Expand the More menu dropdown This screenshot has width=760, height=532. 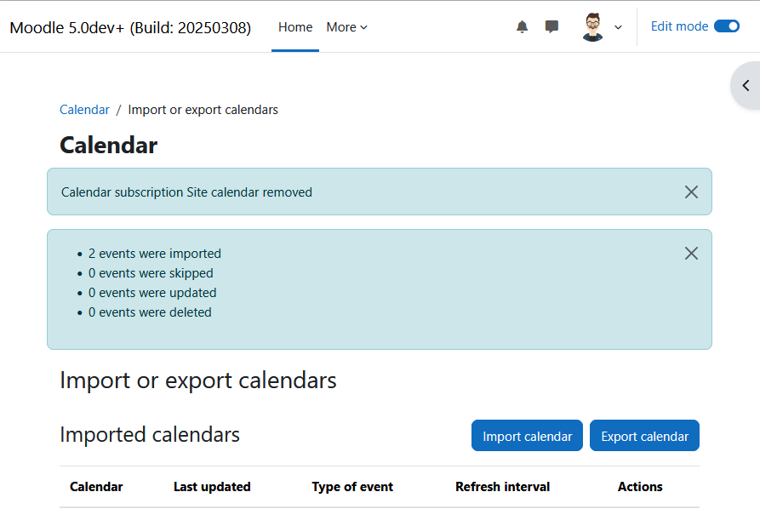[346, 27]
